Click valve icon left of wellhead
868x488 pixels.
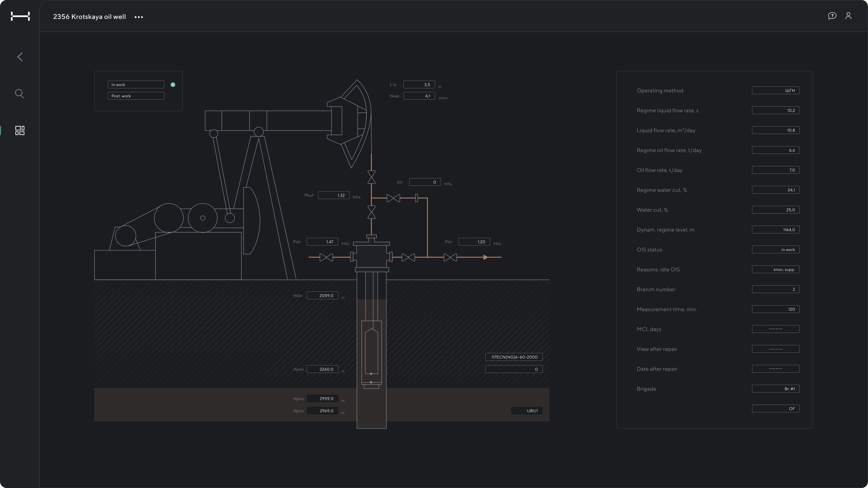[x=326, y=257]
